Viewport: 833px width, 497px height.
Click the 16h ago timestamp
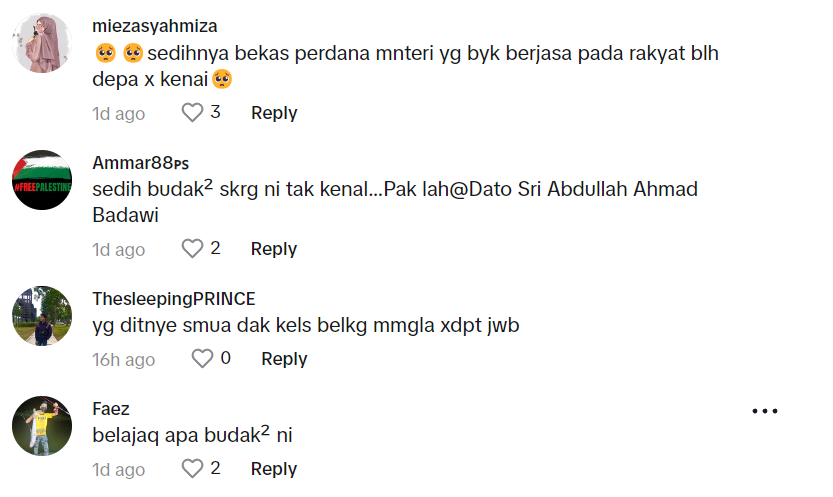[123, 359]
